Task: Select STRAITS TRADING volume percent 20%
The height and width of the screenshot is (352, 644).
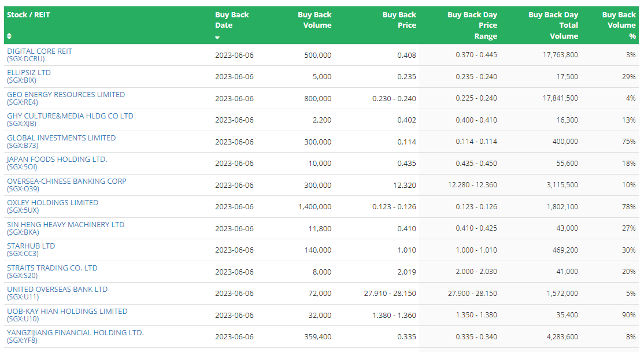Action: click(628, 272)
